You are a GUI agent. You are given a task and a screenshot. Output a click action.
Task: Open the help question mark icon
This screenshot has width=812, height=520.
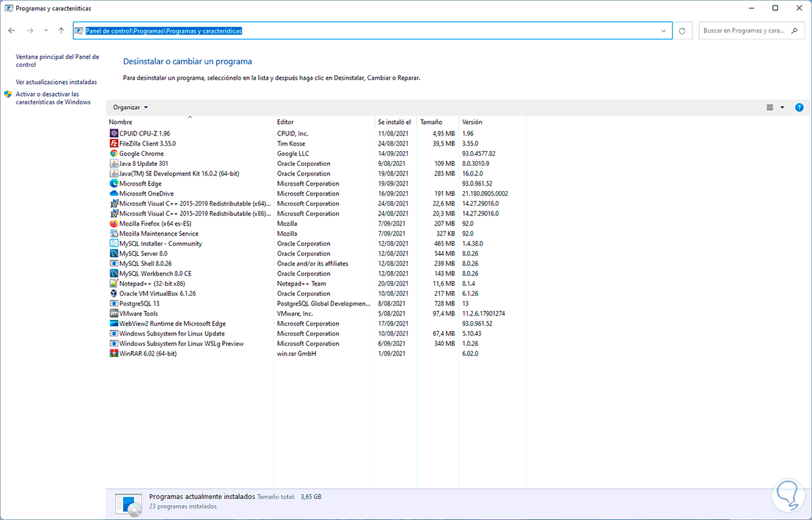pos(799,107)
